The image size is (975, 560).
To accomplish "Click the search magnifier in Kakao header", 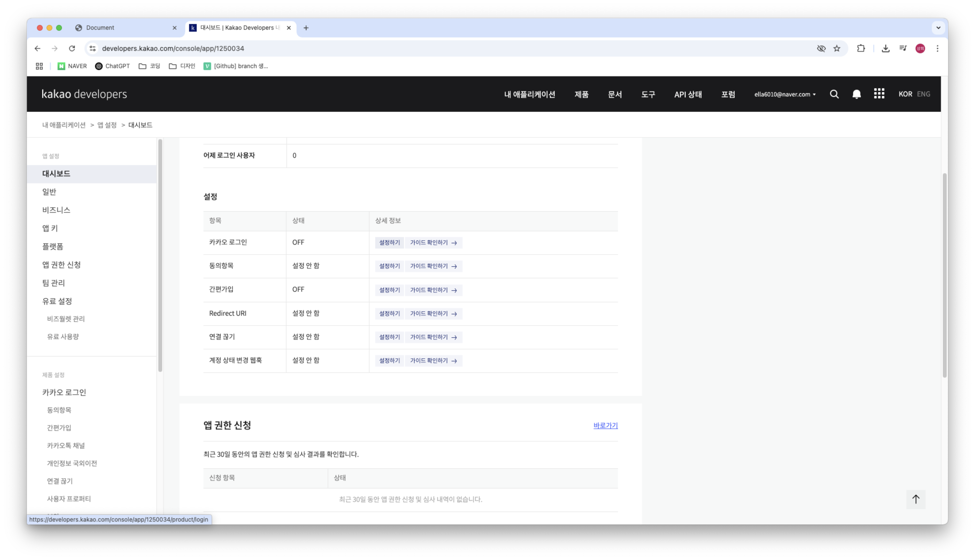I will pos(834,94).
